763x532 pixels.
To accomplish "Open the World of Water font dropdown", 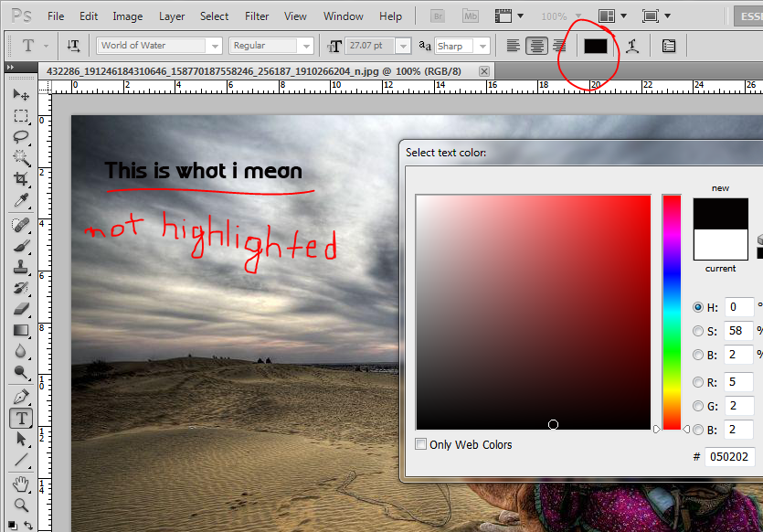I will tap(217, 45).
